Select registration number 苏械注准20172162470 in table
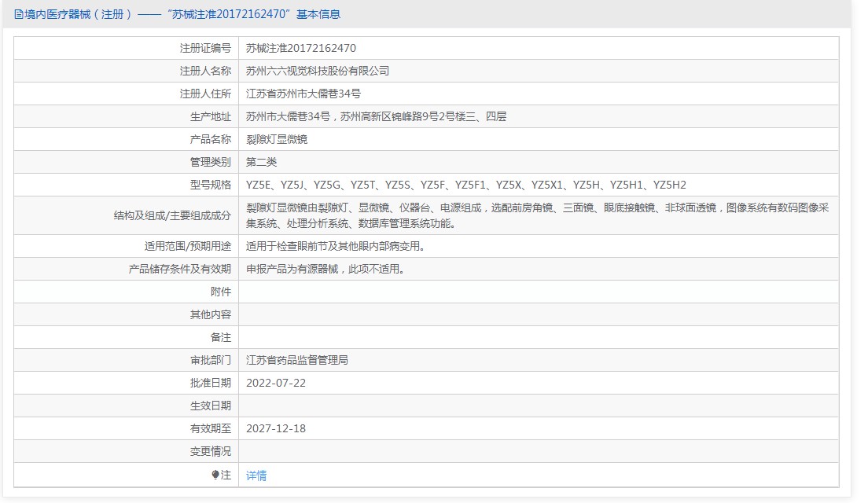Viewport: 868px width, 503px height. [301, 48]
